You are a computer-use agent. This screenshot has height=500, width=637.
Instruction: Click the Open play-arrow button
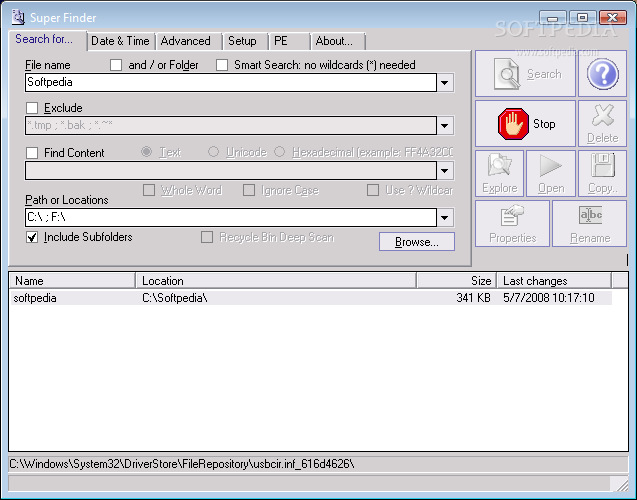[x=551, y=173]
